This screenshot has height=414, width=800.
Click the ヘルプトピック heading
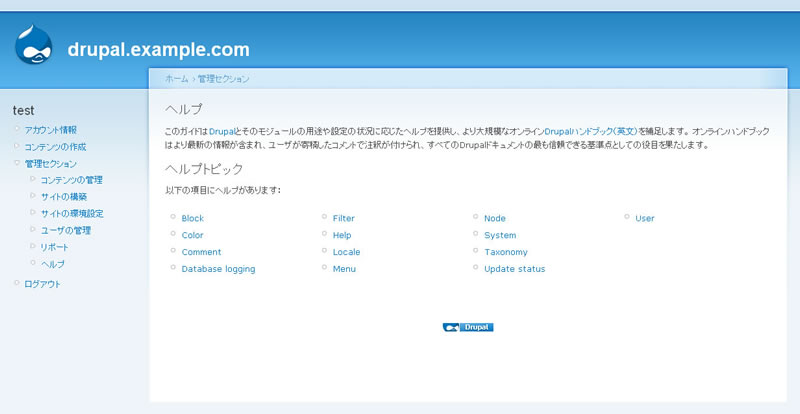204,169
